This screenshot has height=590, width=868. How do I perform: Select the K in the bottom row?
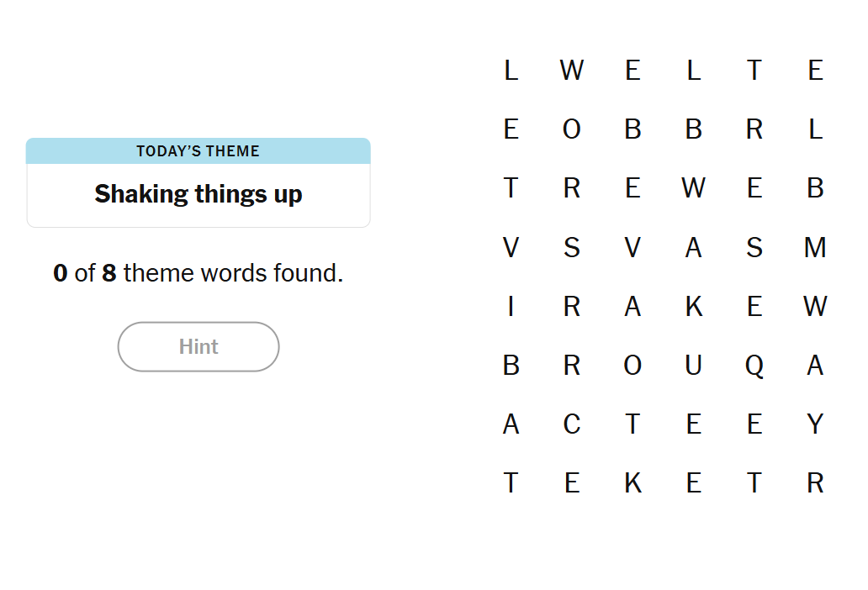632,483
